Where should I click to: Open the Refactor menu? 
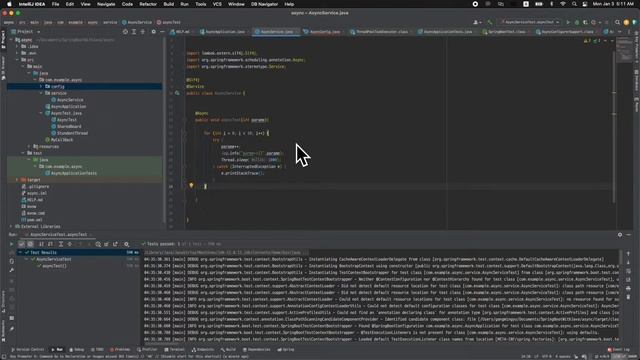point(148,4)
